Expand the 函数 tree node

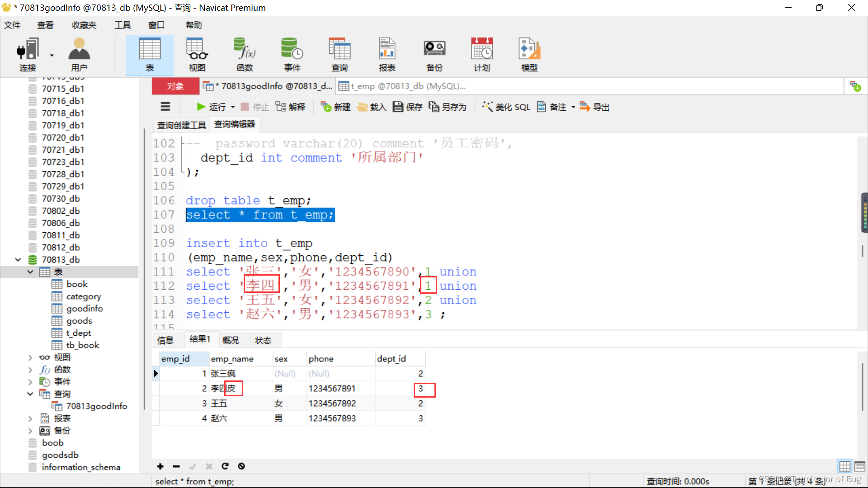pos(30,370)
